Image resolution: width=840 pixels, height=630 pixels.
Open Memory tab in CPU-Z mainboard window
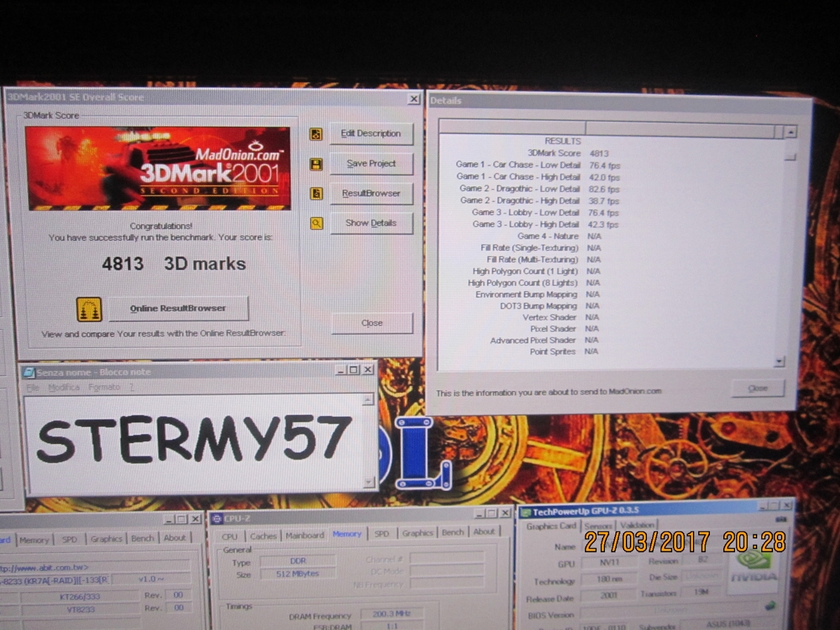[34, 540]
